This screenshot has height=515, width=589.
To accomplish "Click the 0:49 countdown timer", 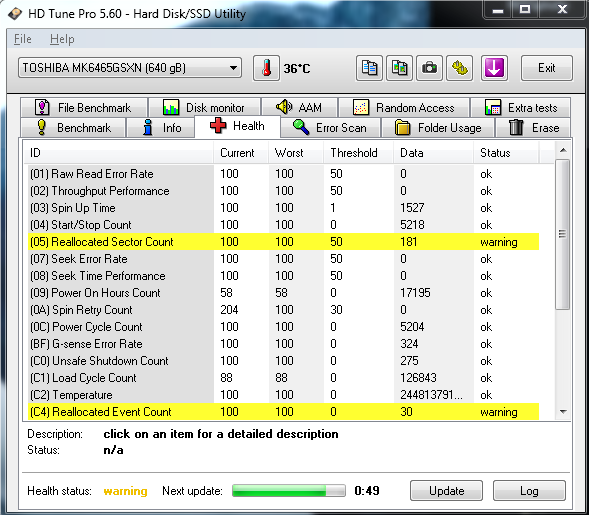I will [x=367, y=491].
